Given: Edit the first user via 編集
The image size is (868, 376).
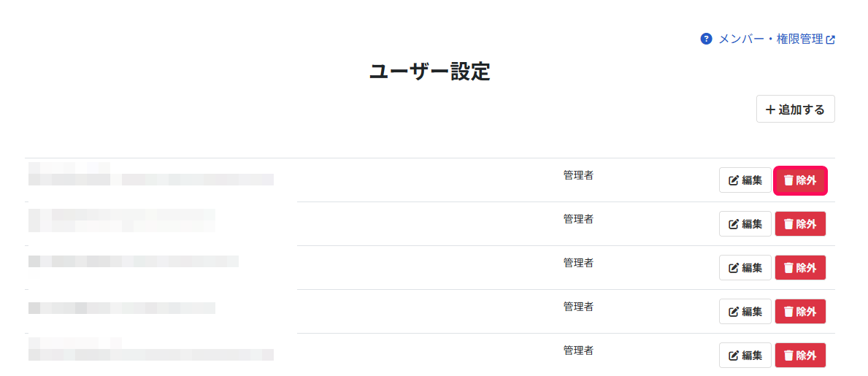Looking at the screenshot, I should tap(745, 180).
